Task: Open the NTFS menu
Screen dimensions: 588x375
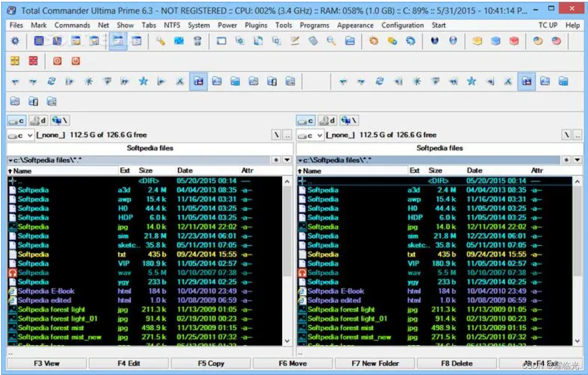Action: point(172,25)
